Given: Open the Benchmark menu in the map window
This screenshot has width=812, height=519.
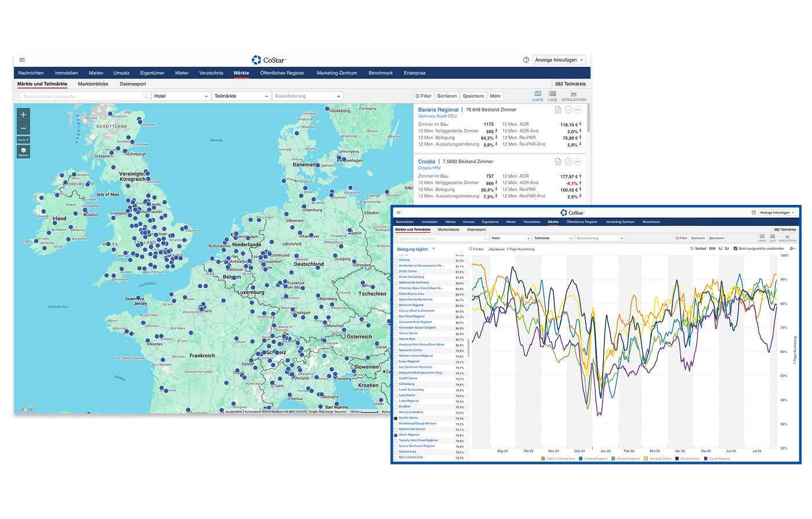Looking at the screenshot, I should [x=380, y=73].
